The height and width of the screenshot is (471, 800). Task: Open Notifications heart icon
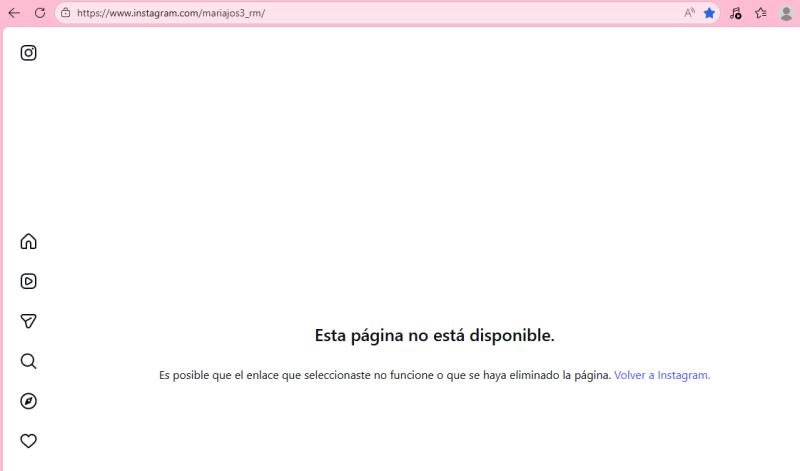point(29,441)
